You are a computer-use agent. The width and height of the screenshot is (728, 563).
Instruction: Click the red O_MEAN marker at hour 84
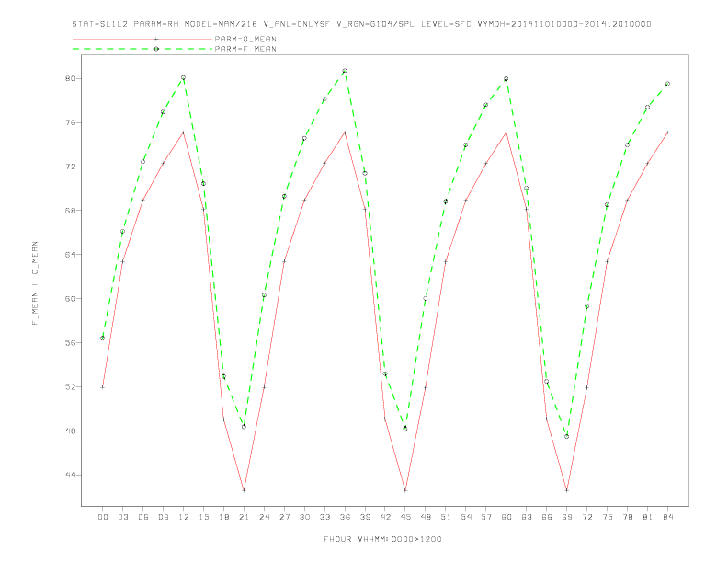[x=667, y=132]
